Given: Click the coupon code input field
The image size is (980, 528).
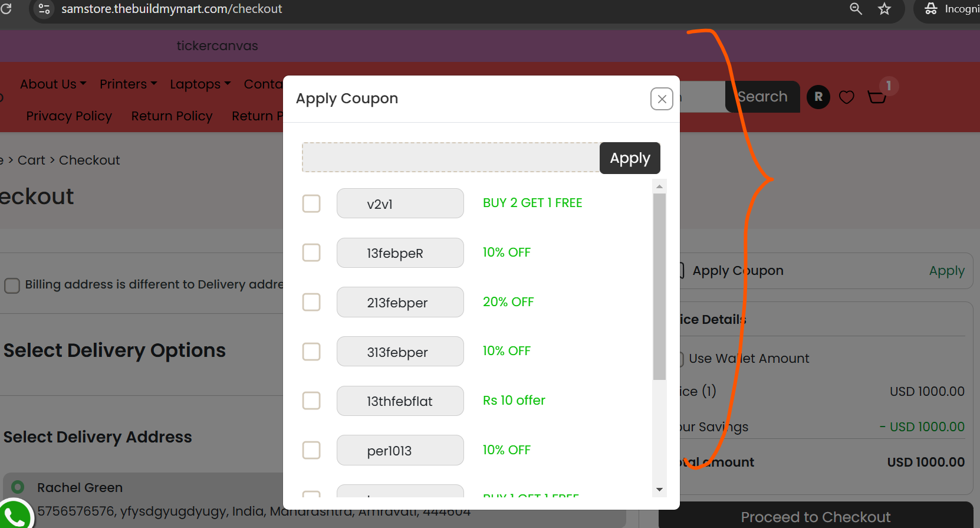Looking at the screenshot, I should point(451,158).
